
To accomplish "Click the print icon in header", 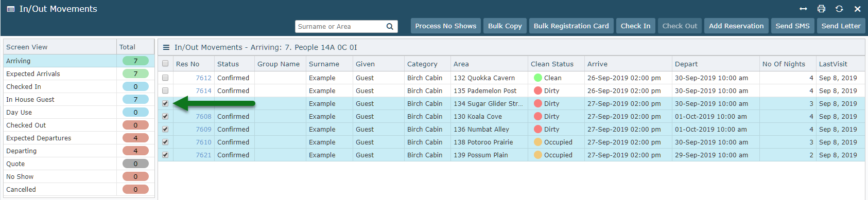I will pos(821,9).
